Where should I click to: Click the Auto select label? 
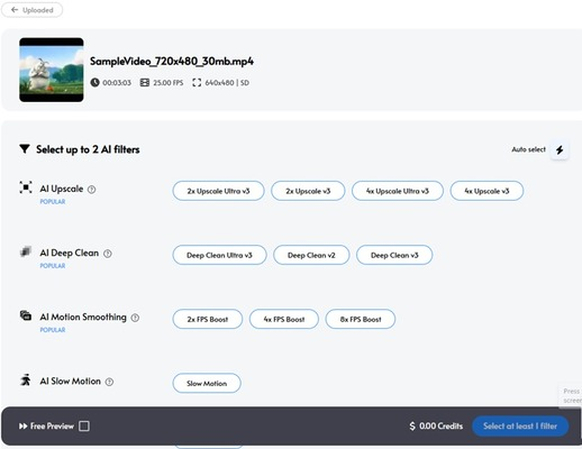point(529,150)
